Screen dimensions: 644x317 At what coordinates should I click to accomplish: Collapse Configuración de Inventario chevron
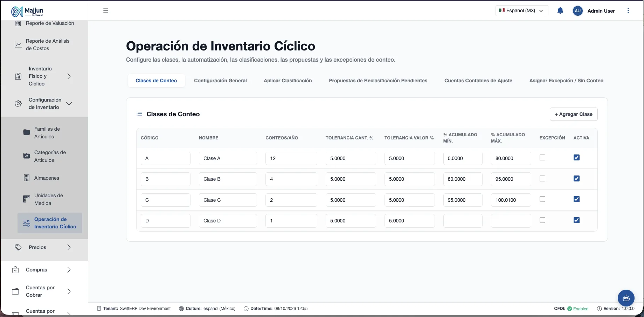tap(69, 104)
